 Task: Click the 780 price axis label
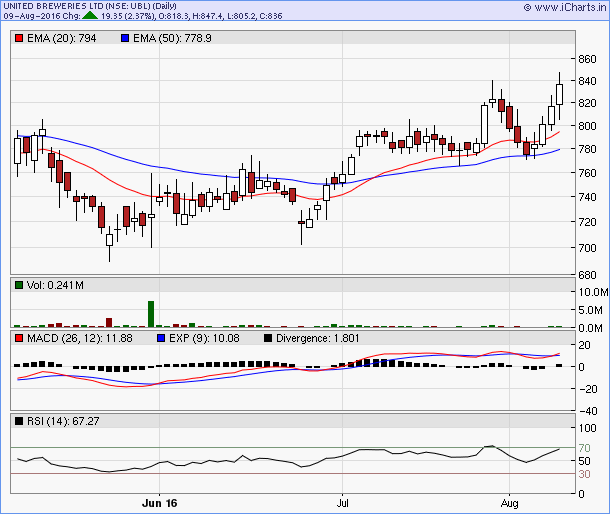587,149
